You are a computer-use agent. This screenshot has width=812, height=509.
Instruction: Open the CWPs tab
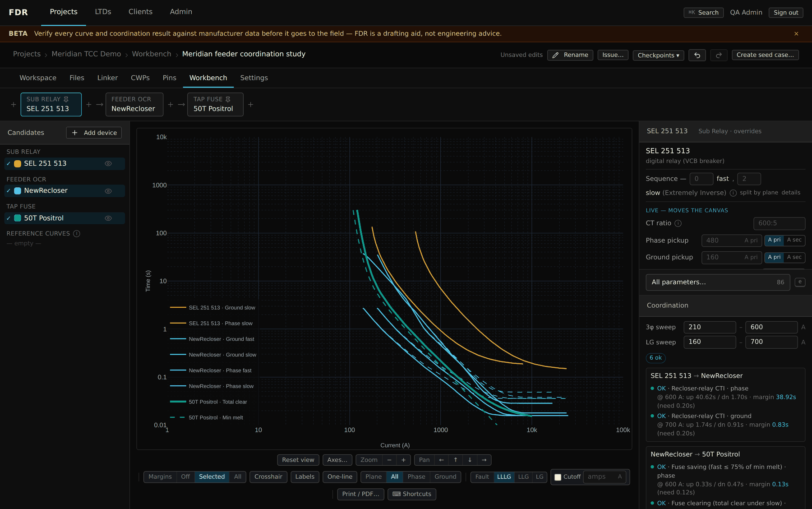click(x=140, y=78)
